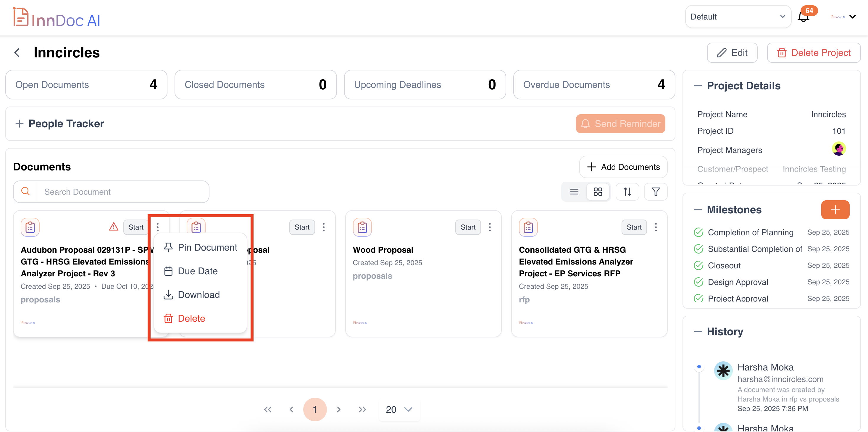Click the warning triangle on Audubon Proposal
The height and width of the screenshot is (432, 868).
tap(114, 227)
